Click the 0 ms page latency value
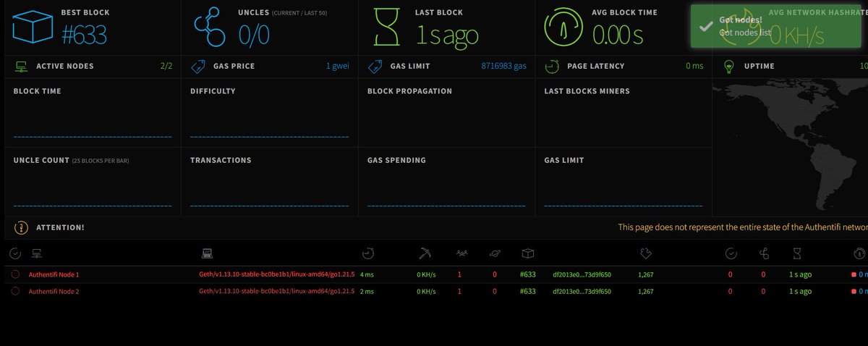 (x=694, y=67)
